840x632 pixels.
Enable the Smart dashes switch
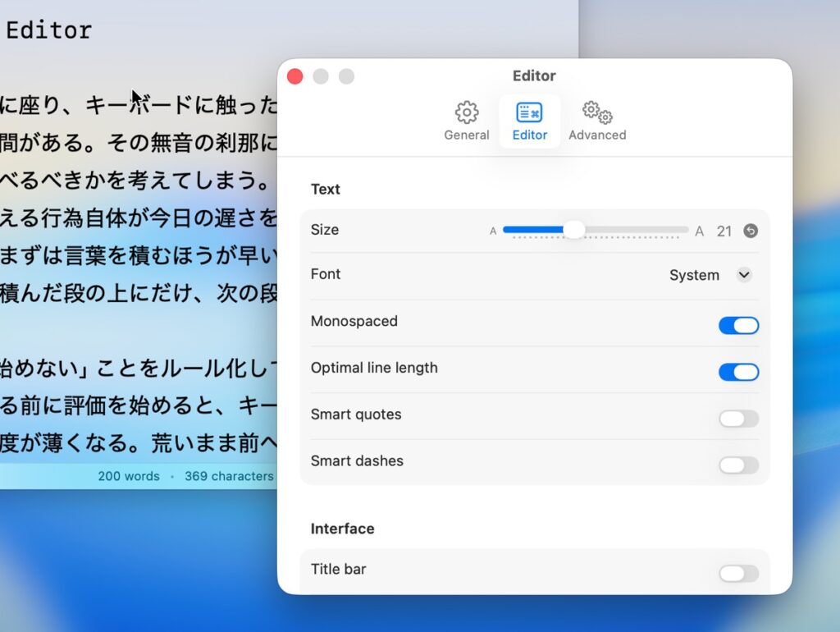point(738,465)
